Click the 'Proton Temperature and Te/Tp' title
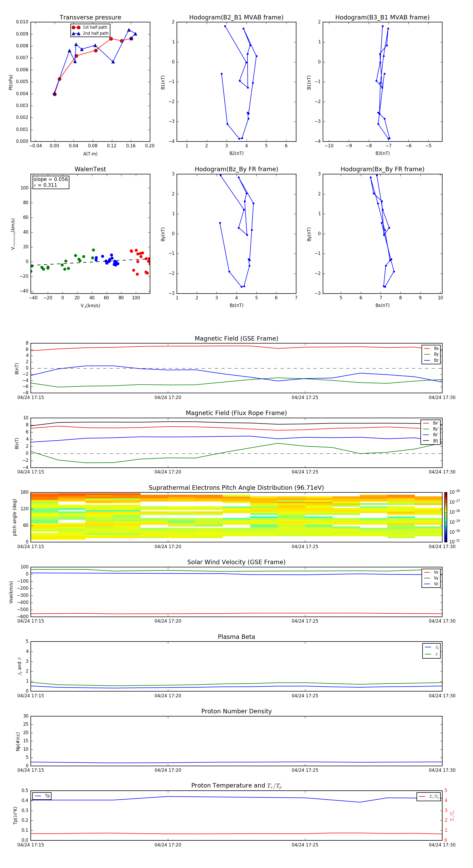This screenshot has width=473, height=868. pyautogui.click(x=236, y=786)
